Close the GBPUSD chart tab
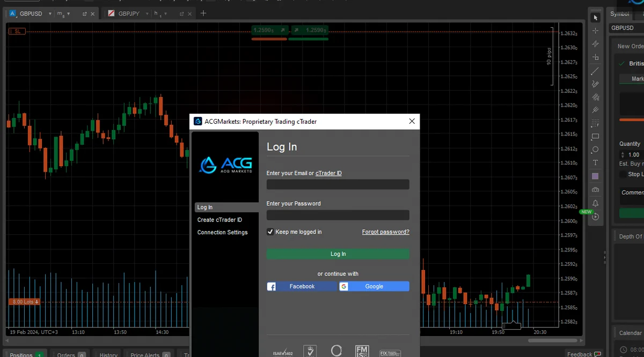The height and width of the screenshot is (357, 644). coord(93,14)
